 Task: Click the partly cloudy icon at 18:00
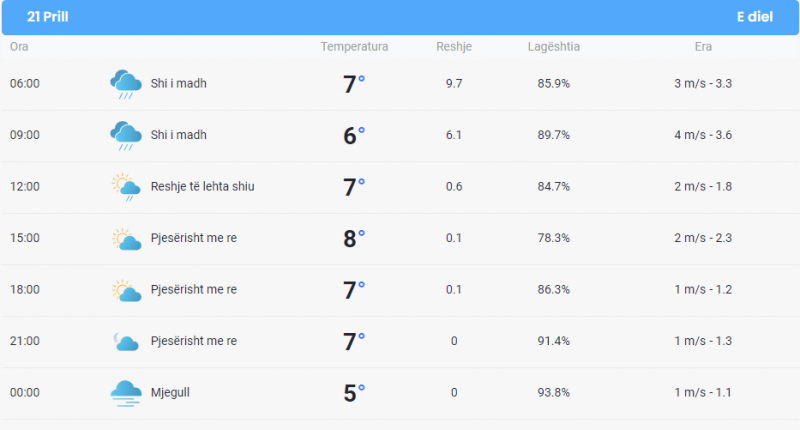pyautogui.click(x=126, y=290)
